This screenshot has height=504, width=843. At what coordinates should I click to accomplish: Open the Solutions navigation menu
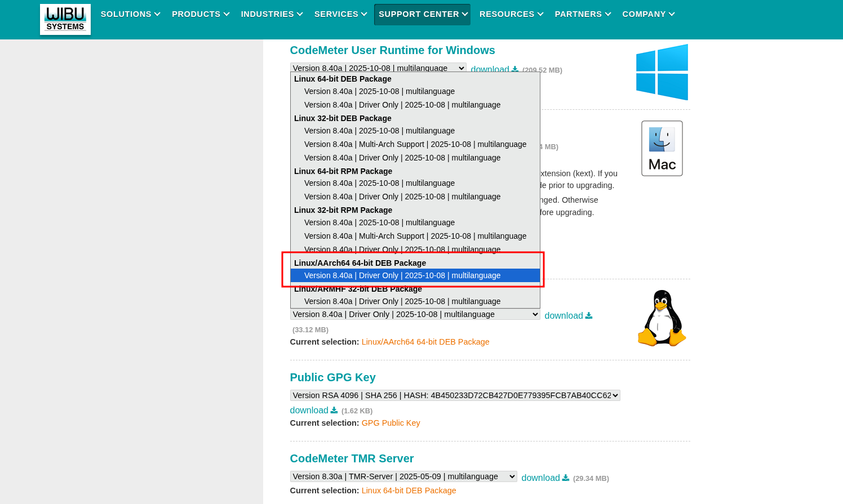pos(130,14)
